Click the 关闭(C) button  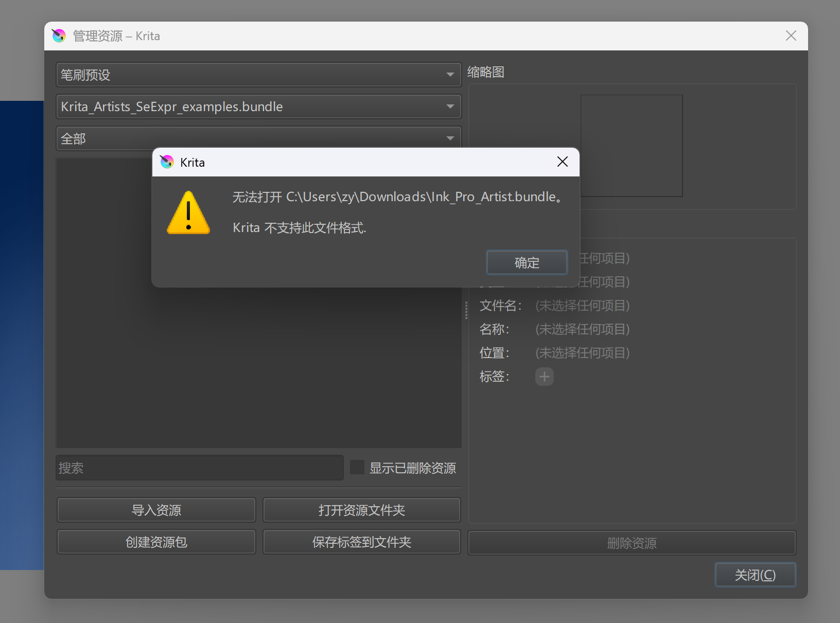(755, 575)
